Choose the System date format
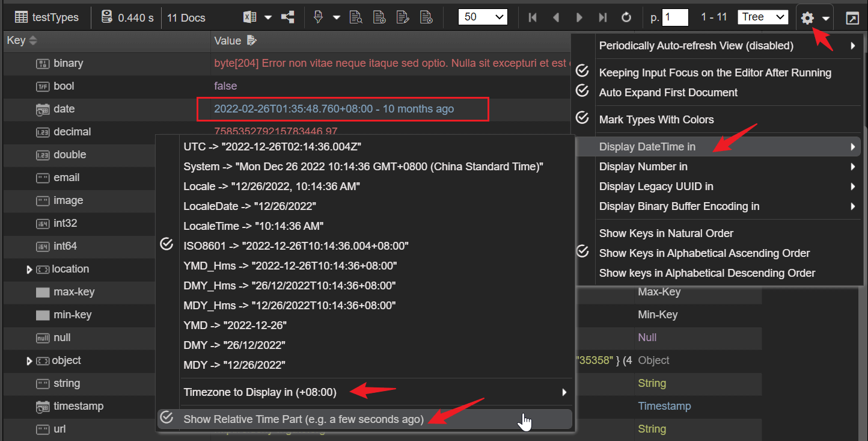Image resolution: width=868 pixels, height=441 pixels. (364, 166)
